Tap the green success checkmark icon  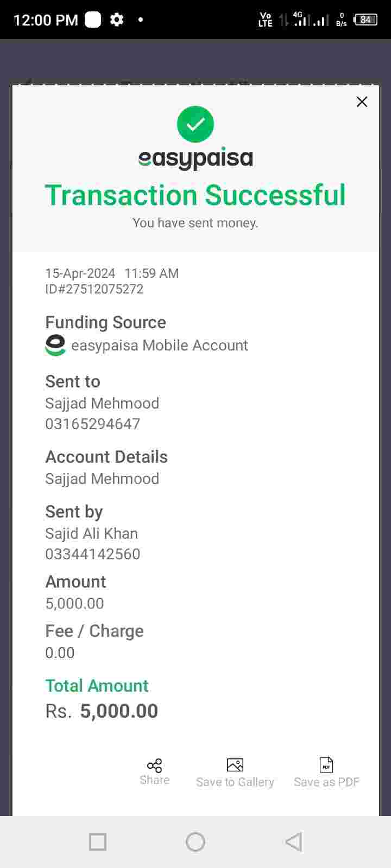coord(195,124)
